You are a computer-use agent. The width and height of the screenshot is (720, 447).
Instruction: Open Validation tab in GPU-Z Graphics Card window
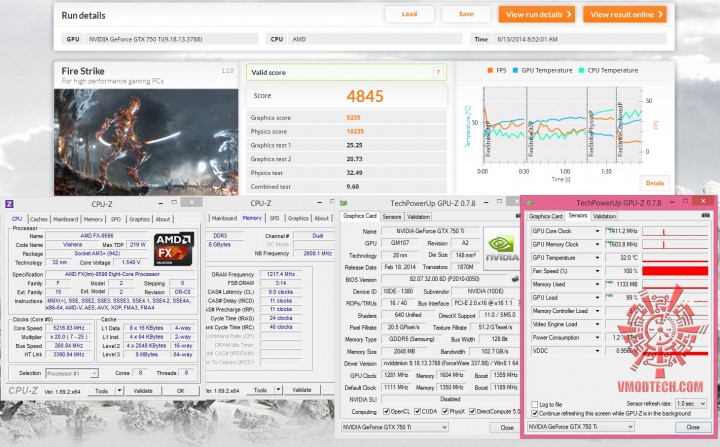click(x=419, y=216)
